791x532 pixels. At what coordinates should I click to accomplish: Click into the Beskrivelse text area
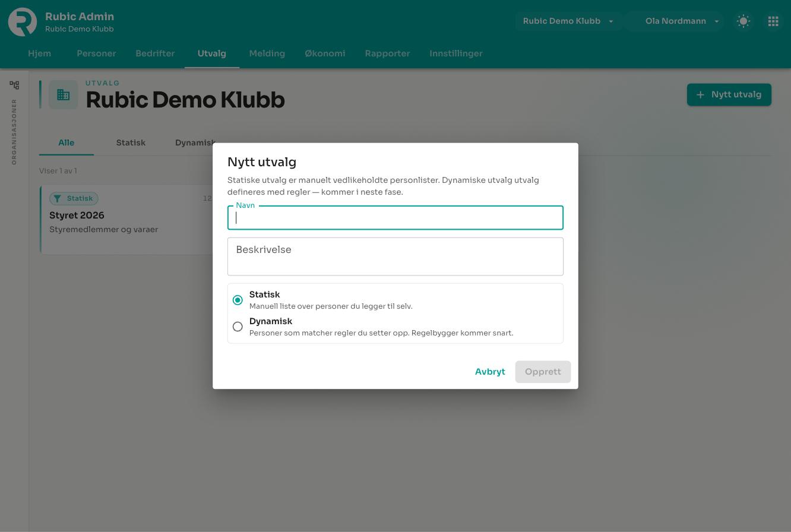pyautogui.click(x=395, y=256)
